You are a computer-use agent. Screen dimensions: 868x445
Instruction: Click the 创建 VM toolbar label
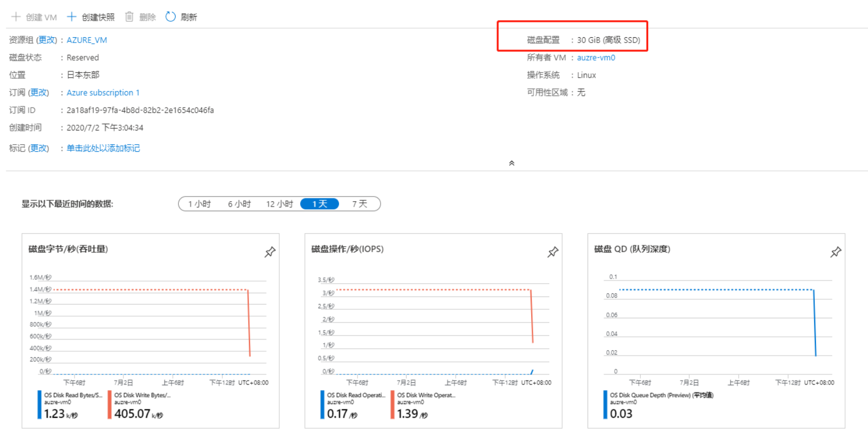point(42,18)
